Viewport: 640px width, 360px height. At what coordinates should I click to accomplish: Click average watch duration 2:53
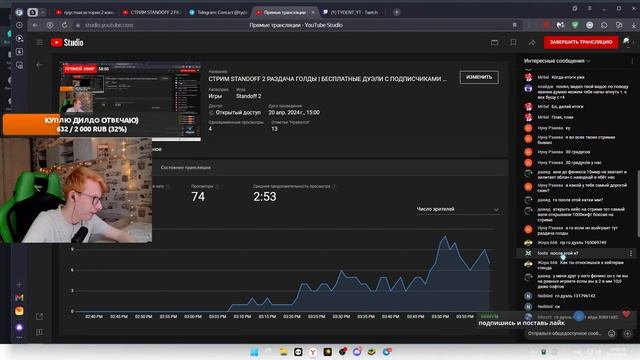264,197
